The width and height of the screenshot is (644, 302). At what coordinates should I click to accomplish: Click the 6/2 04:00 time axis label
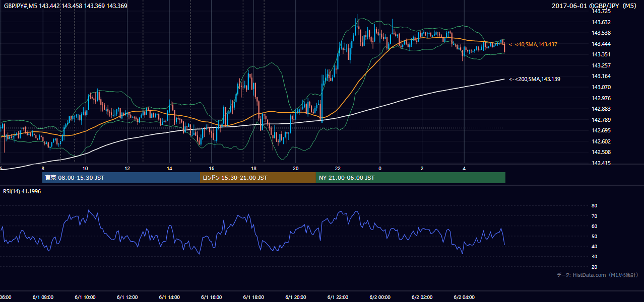pos(464,297)
